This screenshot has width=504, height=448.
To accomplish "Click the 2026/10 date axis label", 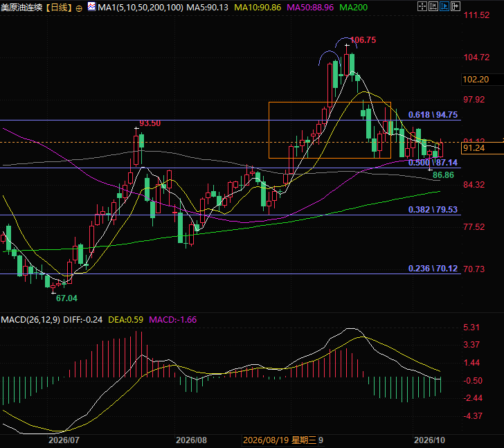I will click(429, 440).
